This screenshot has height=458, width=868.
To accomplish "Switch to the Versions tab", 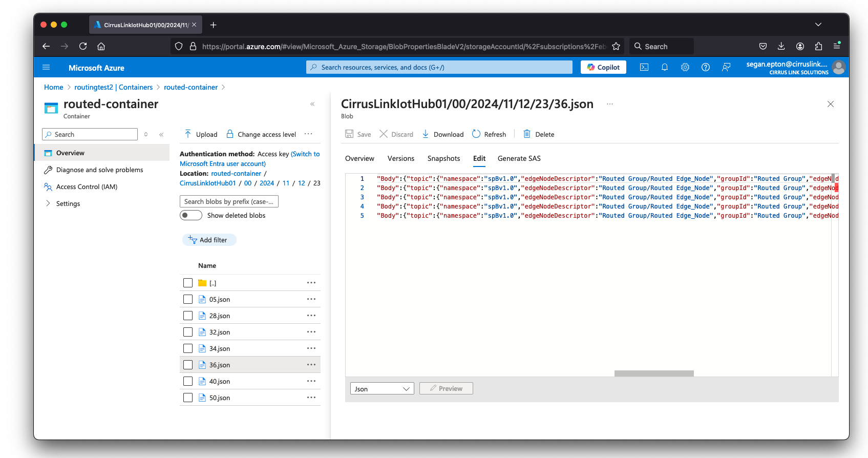I will pos(400,159).
